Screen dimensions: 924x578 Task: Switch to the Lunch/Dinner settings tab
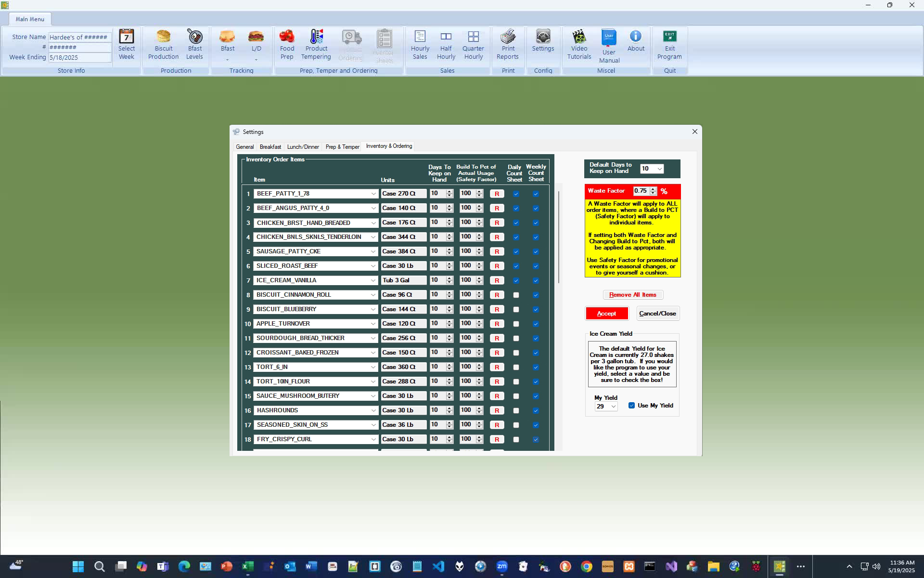tap(303, 147)
